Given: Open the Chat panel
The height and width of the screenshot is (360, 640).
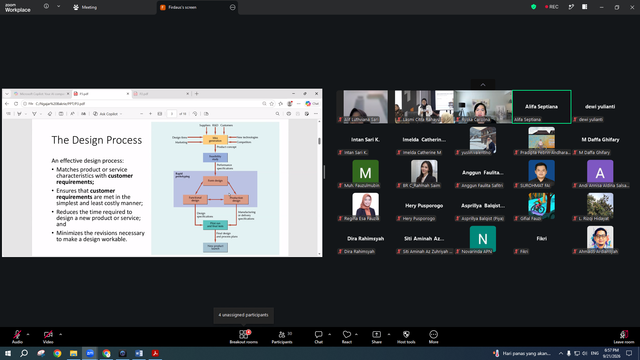Looking at the screenshot, I should point(318,337).
